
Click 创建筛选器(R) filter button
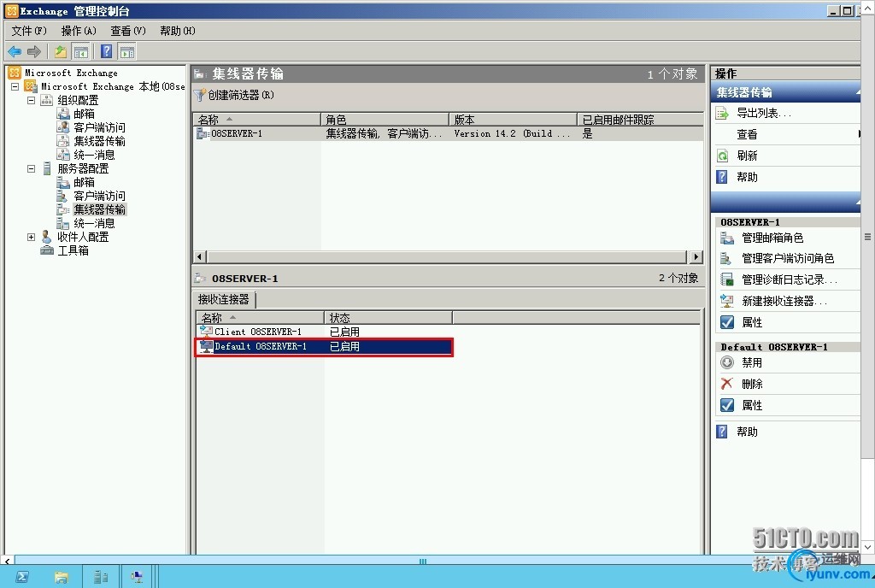[x=234, y=96]
